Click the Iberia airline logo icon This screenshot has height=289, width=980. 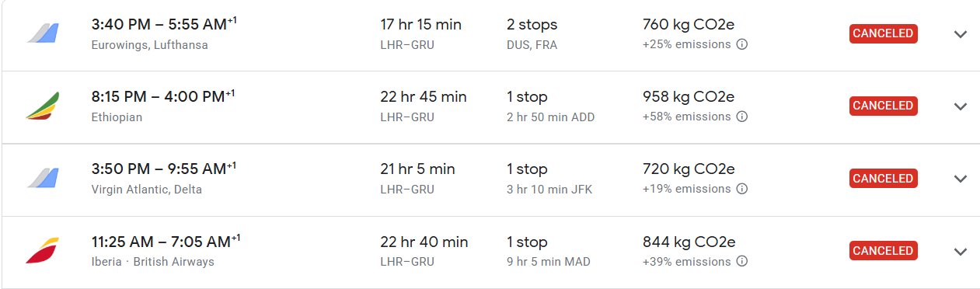tap(42, 251)
